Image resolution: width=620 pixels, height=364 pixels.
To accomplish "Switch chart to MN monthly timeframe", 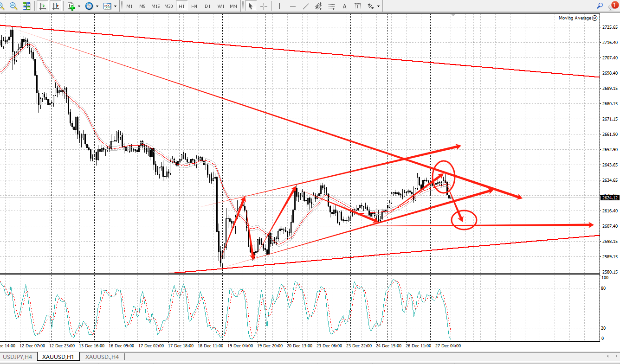I will click(x=233, y=6).
